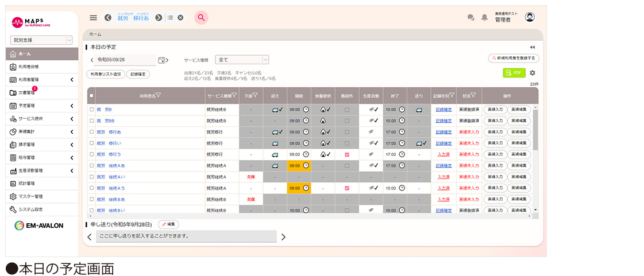Go to next user with right arrow
Image resolution: width=644 pixels, height=276 pixels.
[159, 17]
